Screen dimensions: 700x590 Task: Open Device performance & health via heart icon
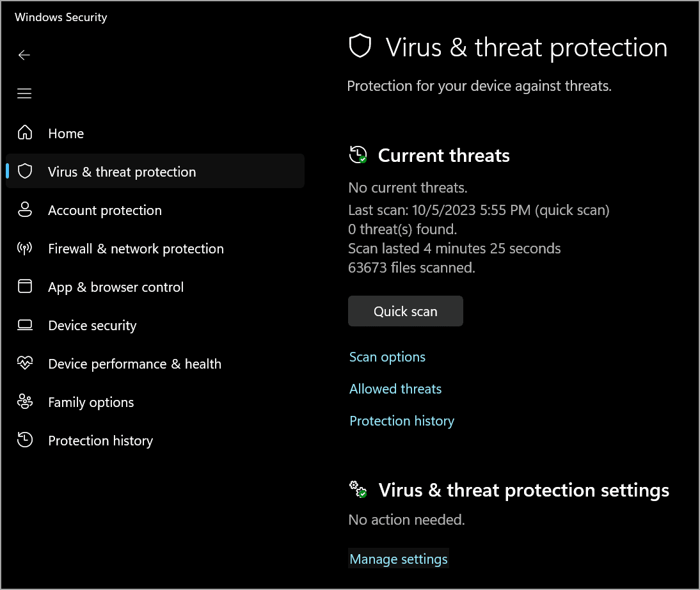24,363
